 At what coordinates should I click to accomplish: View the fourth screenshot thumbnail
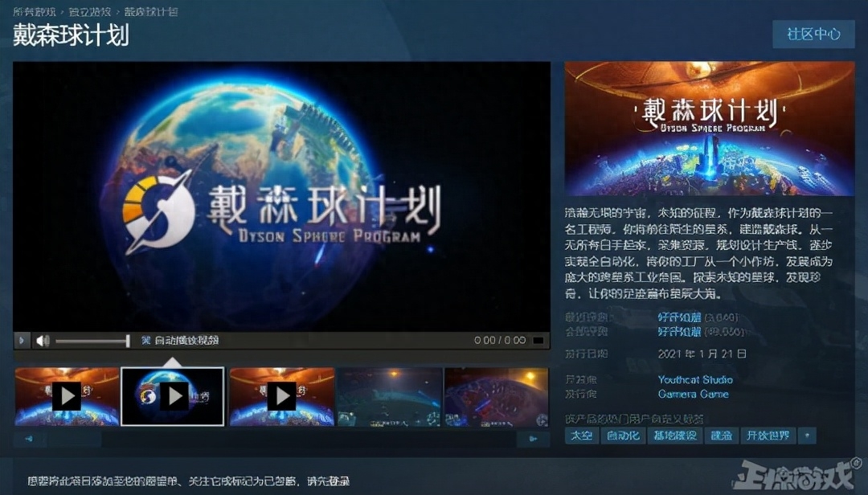point(389,396)
